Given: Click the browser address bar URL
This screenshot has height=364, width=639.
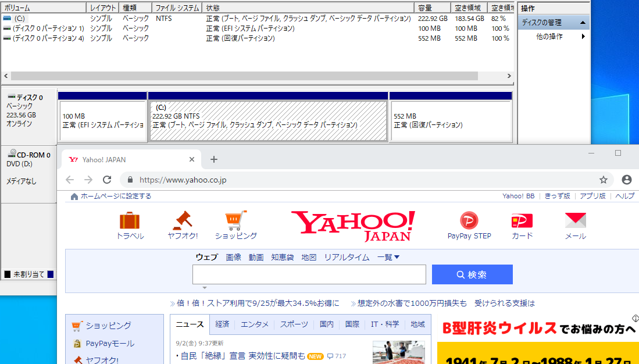Looking at the screenshot, I should (x=183, y=180).
